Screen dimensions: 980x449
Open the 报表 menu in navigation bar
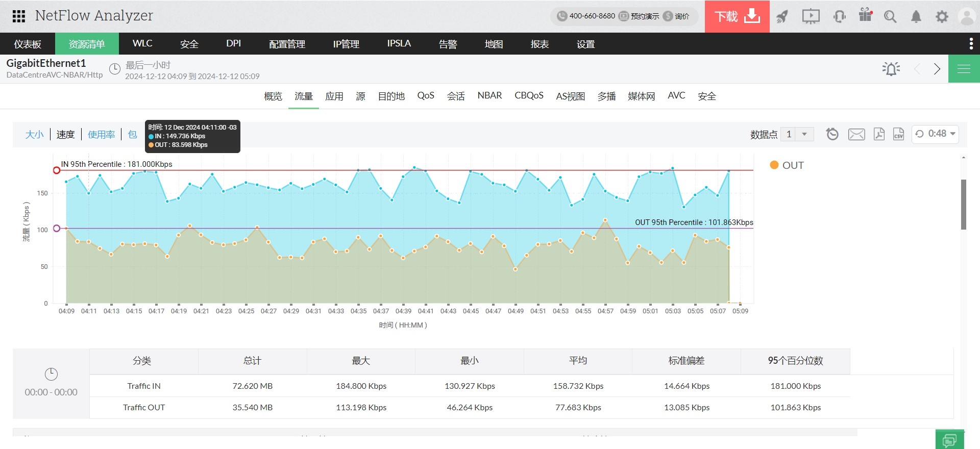(x=540, y=44)
